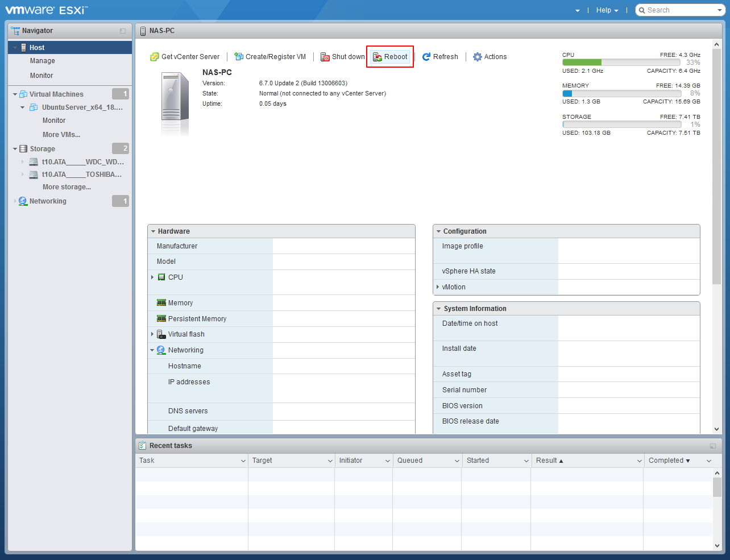Open More storage... link
The image size is (730, 560).
(x=67, y=187)
